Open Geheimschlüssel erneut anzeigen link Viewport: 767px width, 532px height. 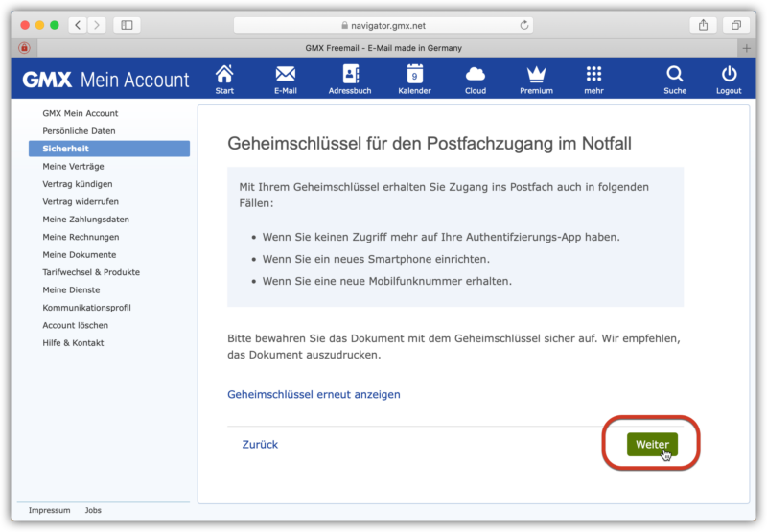pyautogui.click(x=314, y=394)
